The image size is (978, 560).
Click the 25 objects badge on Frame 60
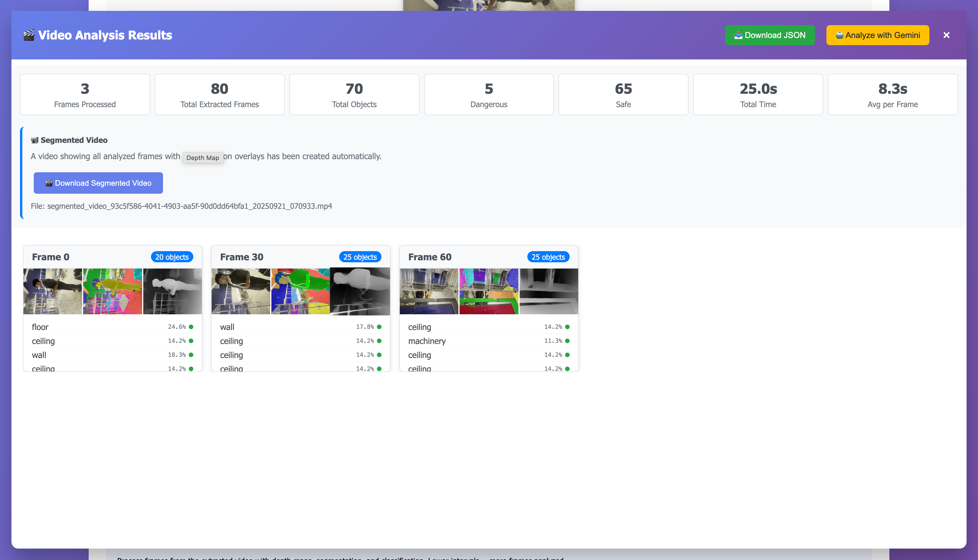tap(548, 257)
